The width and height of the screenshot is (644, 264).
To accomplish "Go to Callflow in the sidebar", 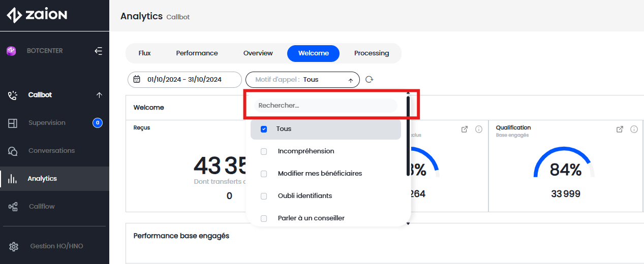I will point(41,207).
